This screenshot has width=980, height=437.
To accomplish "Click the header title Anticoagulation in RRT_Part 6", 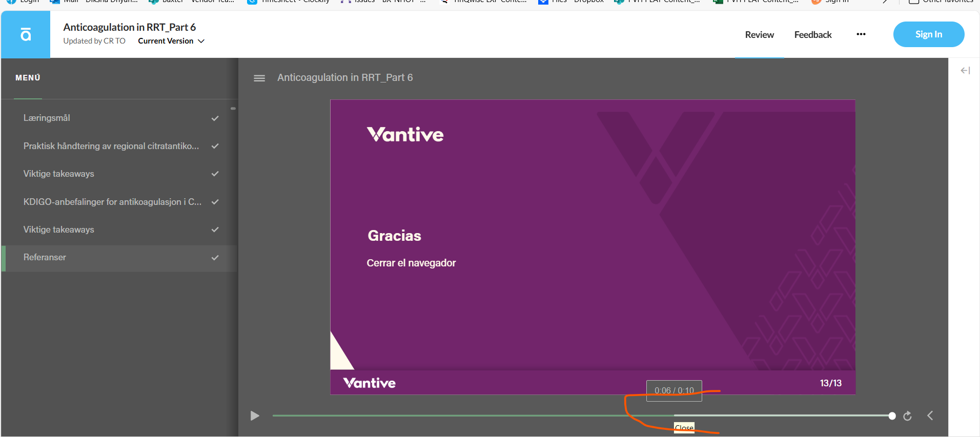I will [x=129, y=27].
